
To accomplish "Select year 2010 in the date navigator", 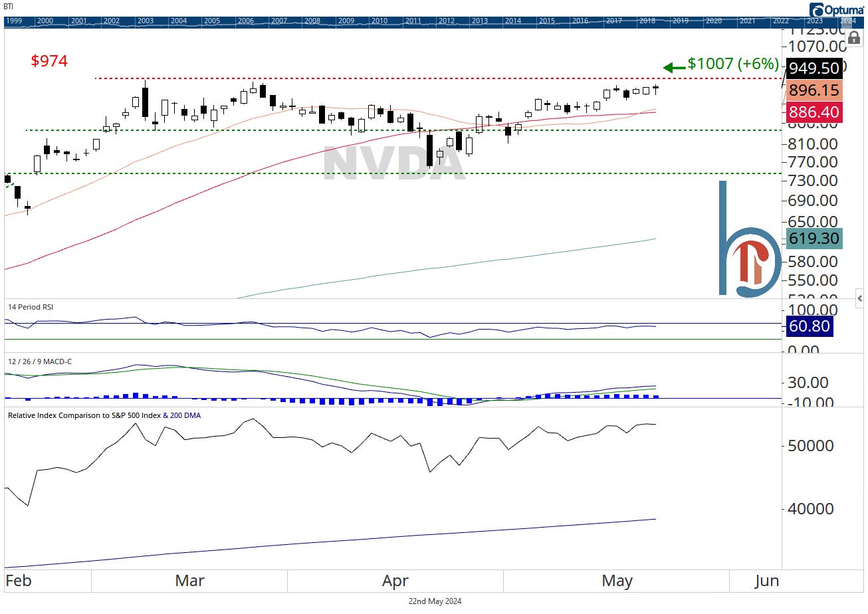I will pyautogui.click(x=380, y=21).
